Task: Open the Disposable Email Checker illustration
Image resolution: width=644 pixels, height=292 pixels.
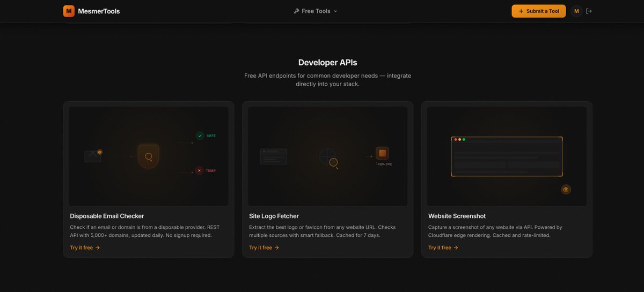Action: [149, 156]
